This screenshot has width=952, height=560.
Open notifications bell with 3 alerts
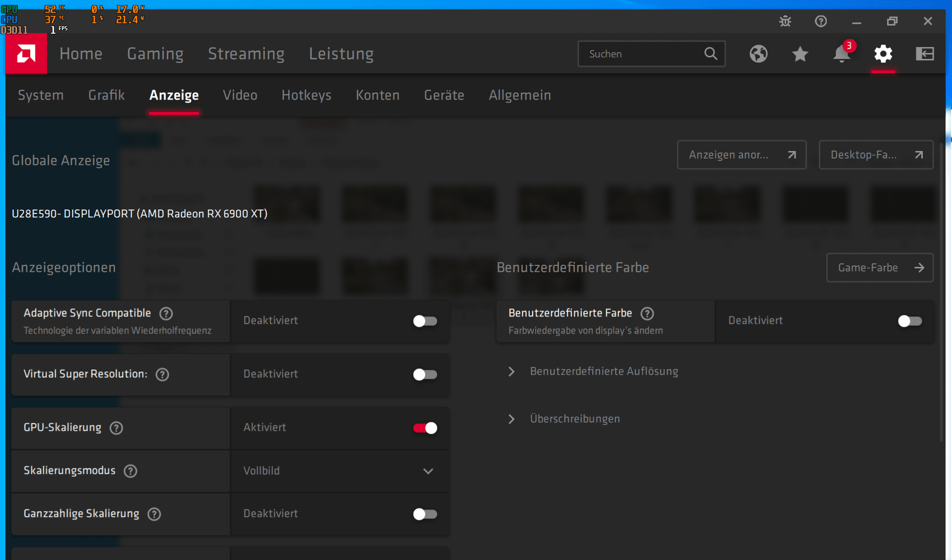842,52
